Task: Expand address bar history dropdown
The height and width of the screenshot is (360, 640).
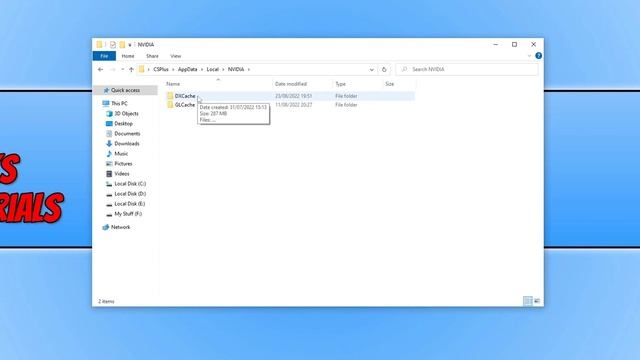Action: 371,70
